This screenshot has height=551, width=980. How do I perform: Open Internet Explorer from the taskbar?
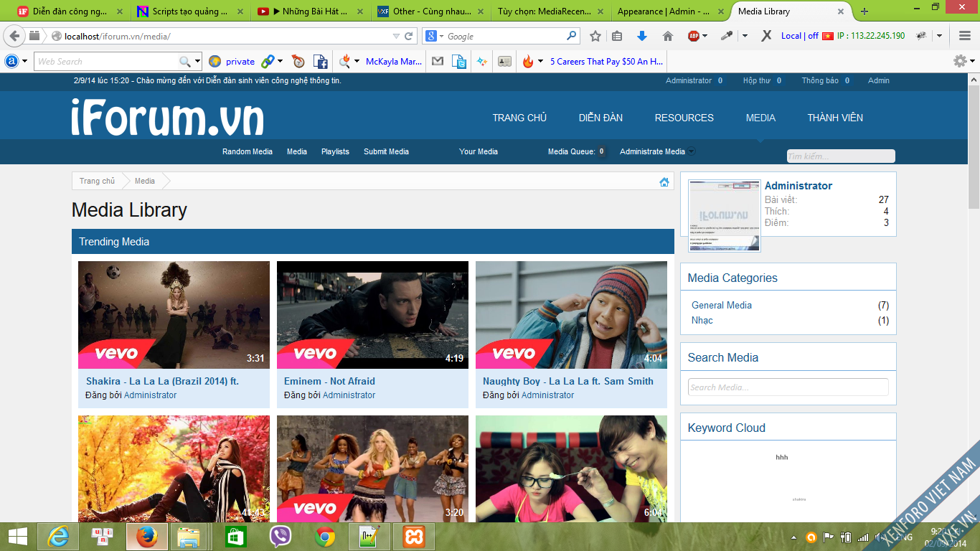57,537
